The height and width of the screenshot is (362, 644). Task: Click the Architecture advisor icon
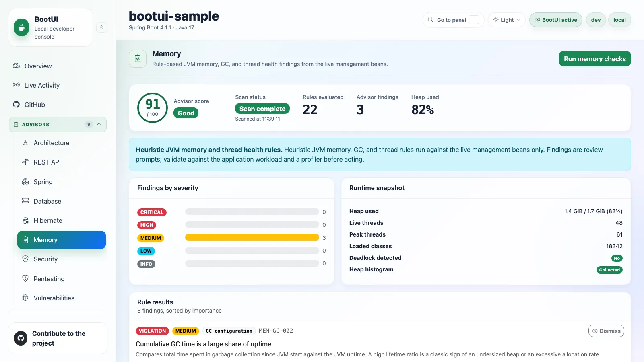(25, 143)
